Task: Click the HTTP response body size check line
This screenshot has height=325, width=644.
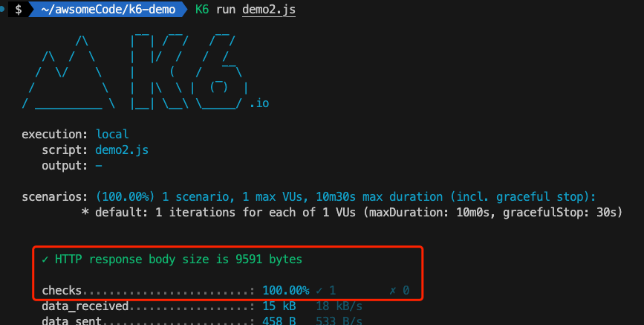Action: tap(172, 260)
